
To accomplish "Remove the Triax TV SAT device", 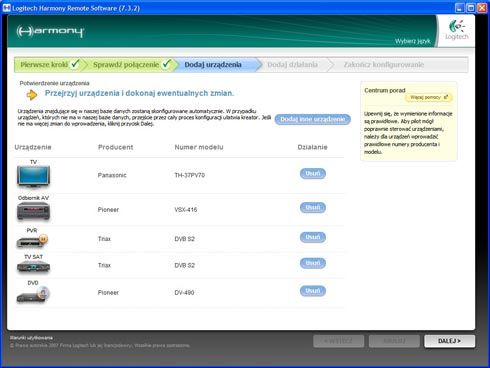I will point(313,263).
